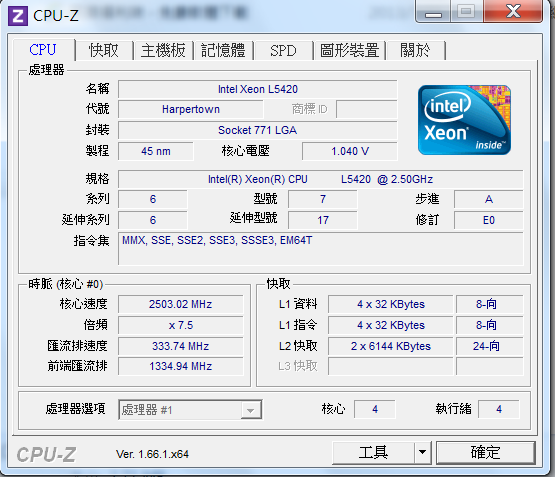The height and width of the screenshot is (480, 556).
Task: Click the revision value E0
Action: point(489,220)
